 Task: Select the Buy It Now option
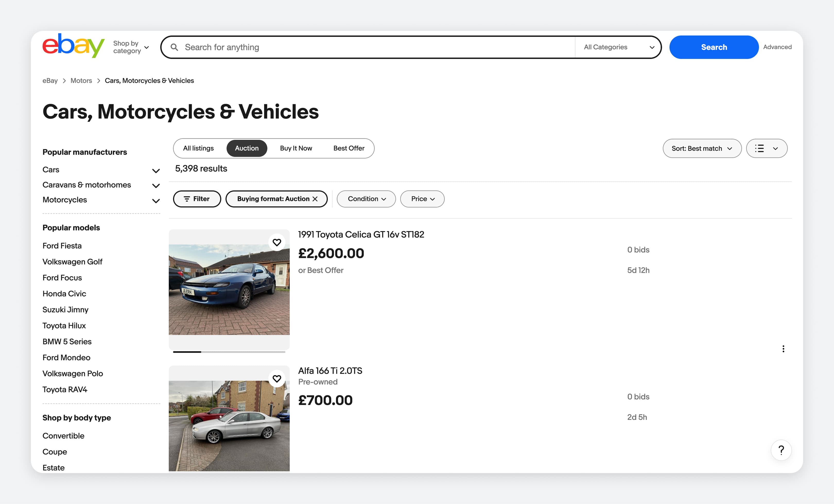tap(296, 148)
